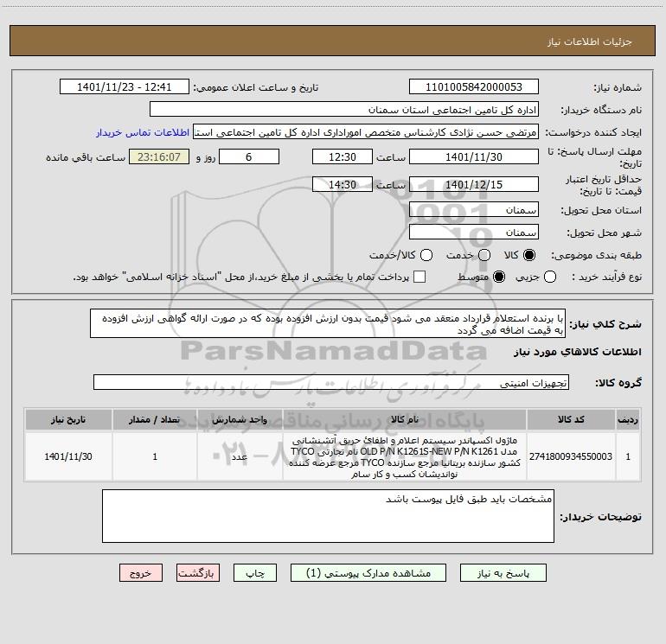Click the بازگشت back button
This screenshot has height=644, width=666.
coord(198,573)
